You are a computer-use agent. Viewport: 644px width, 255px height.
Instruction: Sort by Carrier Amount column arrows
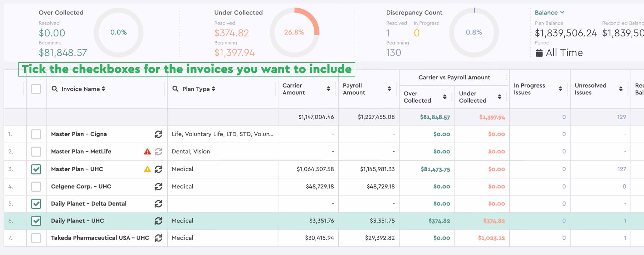[x=328, y=89]
